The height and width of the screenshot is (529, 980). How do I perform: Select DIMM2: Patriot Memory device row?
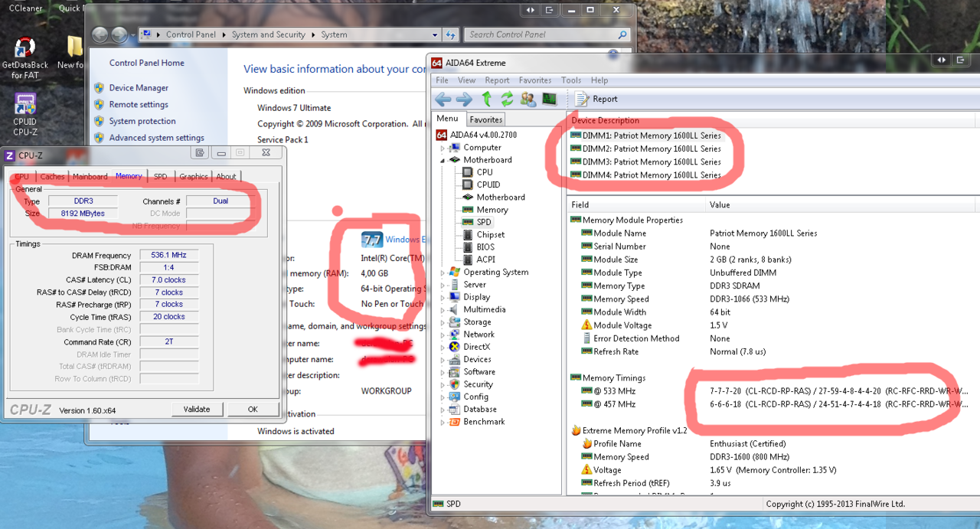[645, 149]
